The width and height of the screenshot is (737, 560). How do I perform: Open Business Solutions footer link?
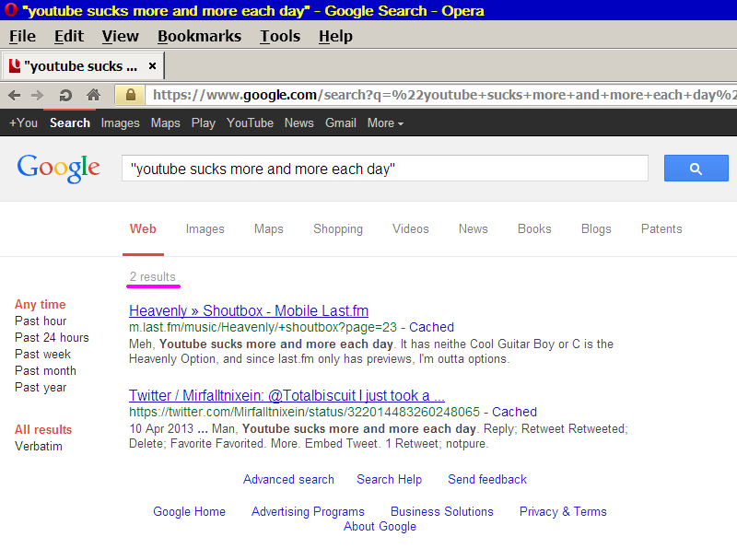pos(442,511)
